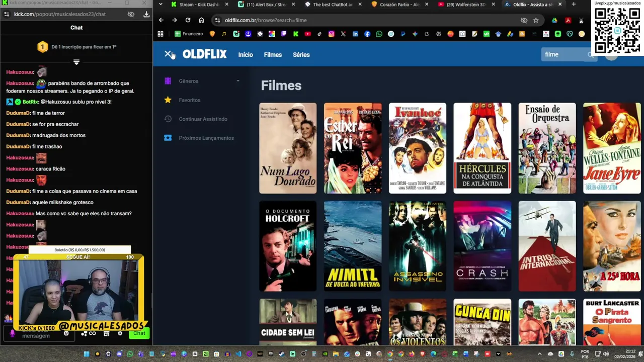644x362 pixels.
Task: Open Nimitz De Volta ao Inferno poster
Action: [x=353, y=246]
